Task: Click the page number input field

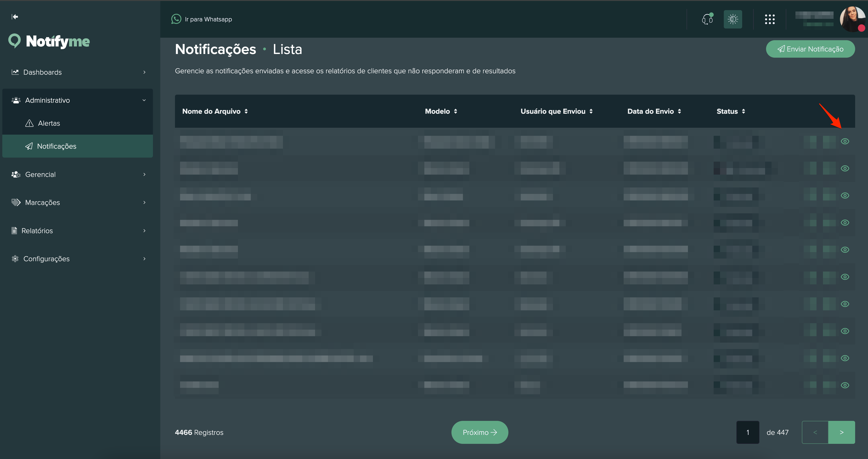Action: pos(748,432)
